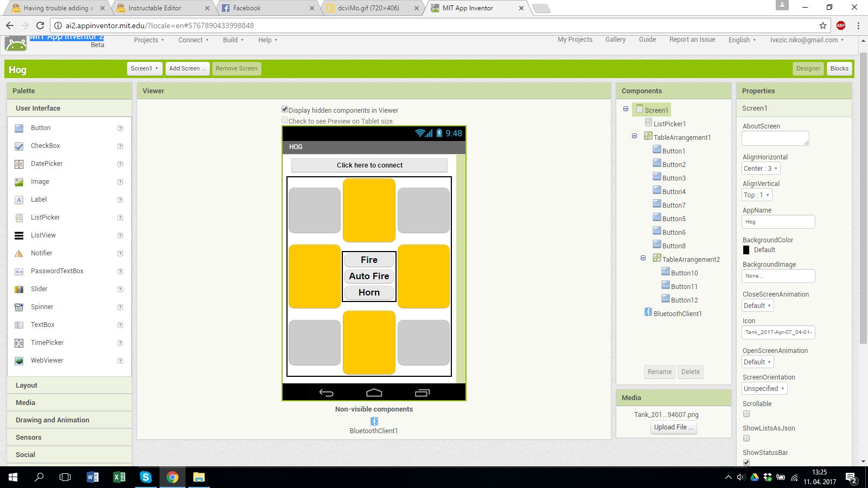Image resolution: width=868 pixels, height=488 pixels.
Task: Toggle Display hidden components in Viewer
Action: pyautogui.click(x=285, y=110)
